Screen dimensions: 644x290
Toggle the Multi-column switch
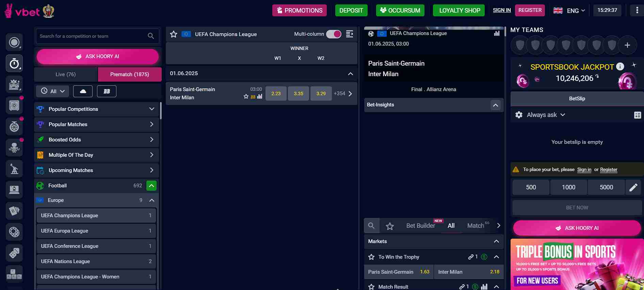click(x=334, y=34)
